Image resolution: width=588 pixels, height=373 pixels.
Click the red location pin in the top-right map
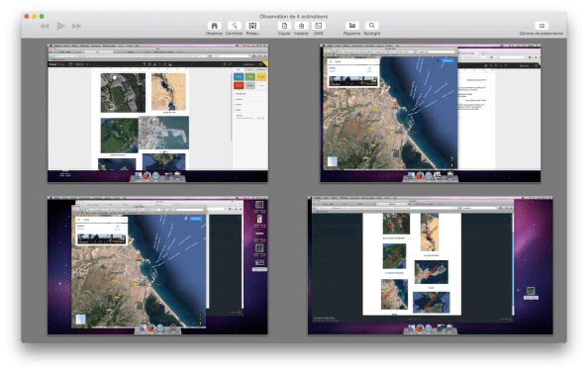click(395, 105)
